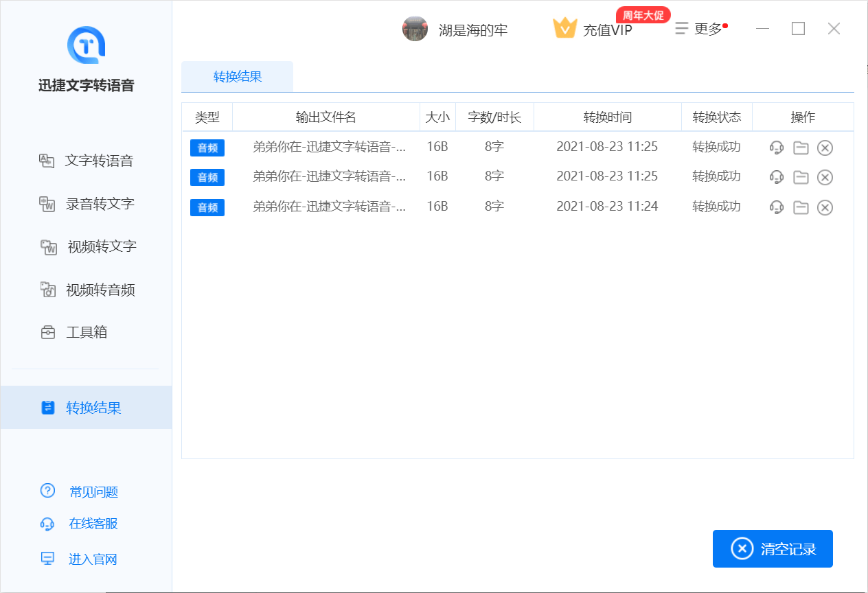This screenshot has height=593, width=868.
Task: Click the 类型 column header
Action: (207, 117)
